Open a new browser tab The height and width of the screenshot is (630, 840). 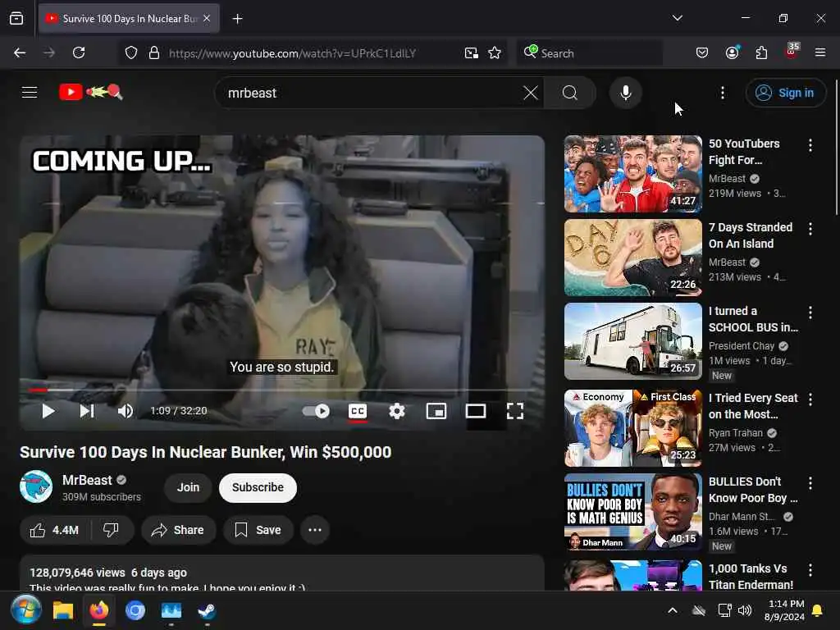coord(237,19)
